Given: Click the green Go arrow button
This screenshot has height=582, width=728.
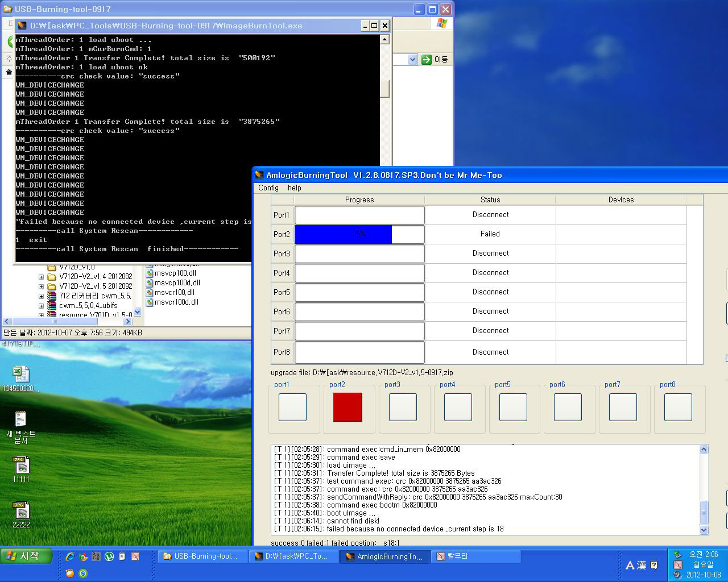Looking at the screenshot, I should coord(427,60).
